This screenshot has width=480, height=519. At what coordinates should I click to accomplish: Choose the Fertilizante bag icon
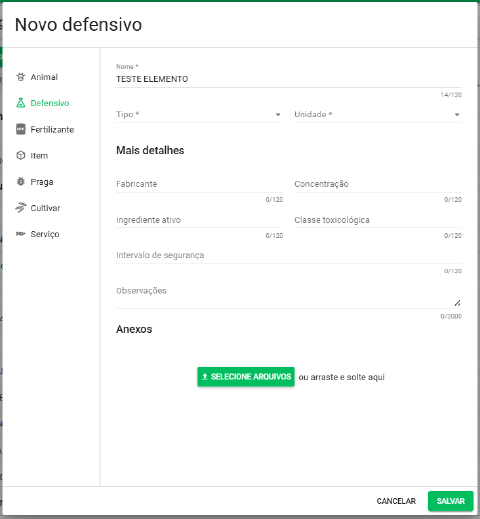pyautogui.click(x=21, y=129)
